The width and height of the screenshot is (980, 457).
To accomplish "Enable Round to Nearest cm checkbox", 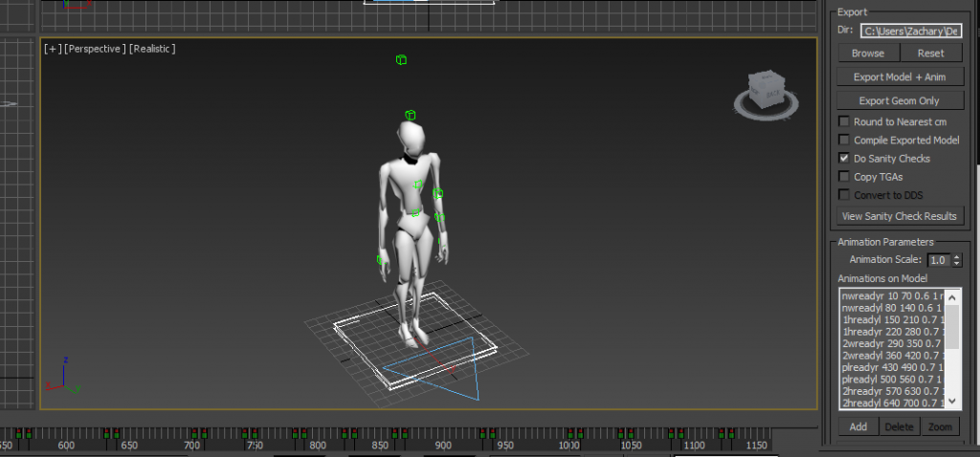I will coord(844,121).
